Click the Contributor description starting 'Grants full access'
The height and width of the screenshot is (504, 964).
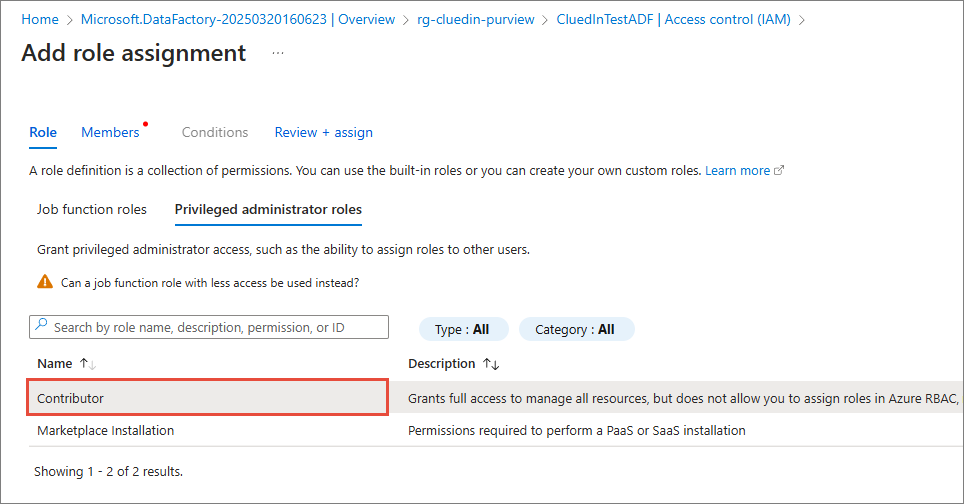click(683, 398)
